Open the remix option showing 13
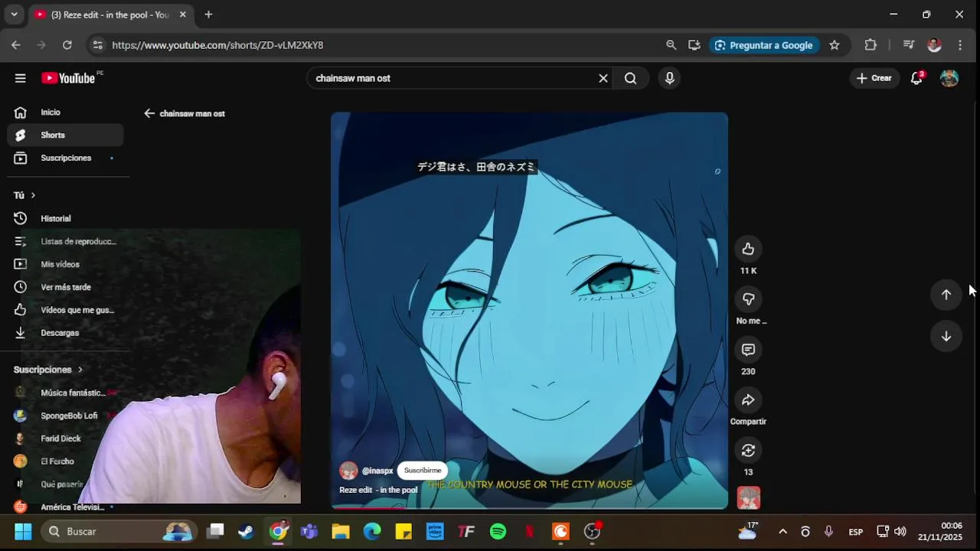The width and height of the screenshot is (980, 551). coord(748,450)
